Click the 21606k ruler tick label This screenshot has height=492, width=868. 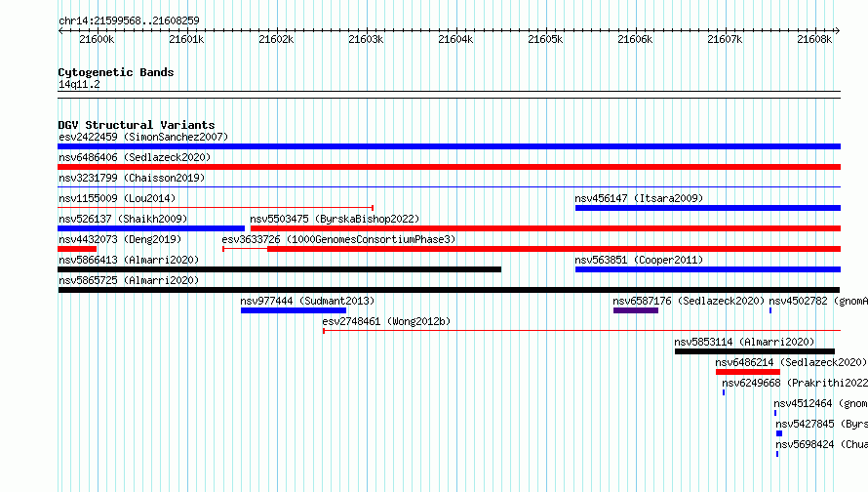click(x=635, y=39)
